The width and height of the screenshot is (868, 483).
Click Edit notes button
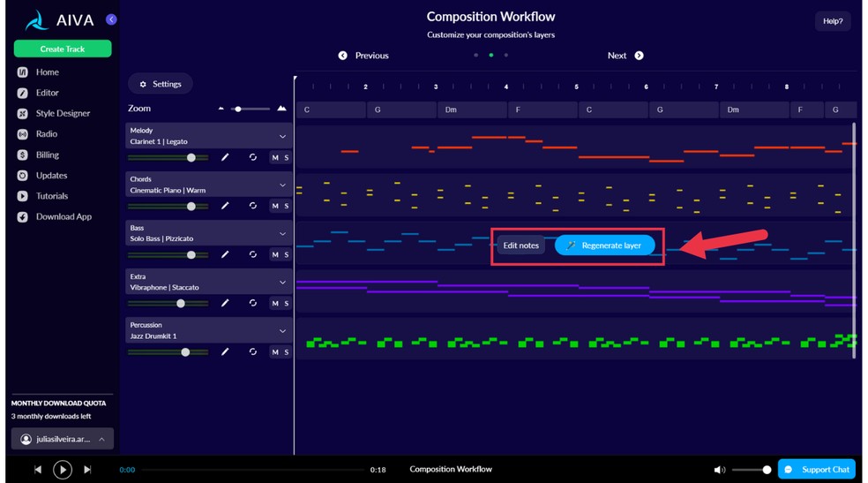(x=520, y=245)
